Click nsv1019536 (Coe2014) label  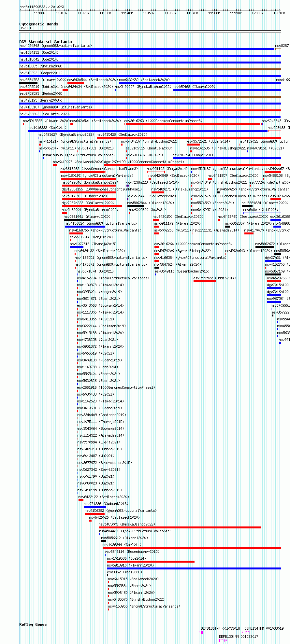point(126,558)
